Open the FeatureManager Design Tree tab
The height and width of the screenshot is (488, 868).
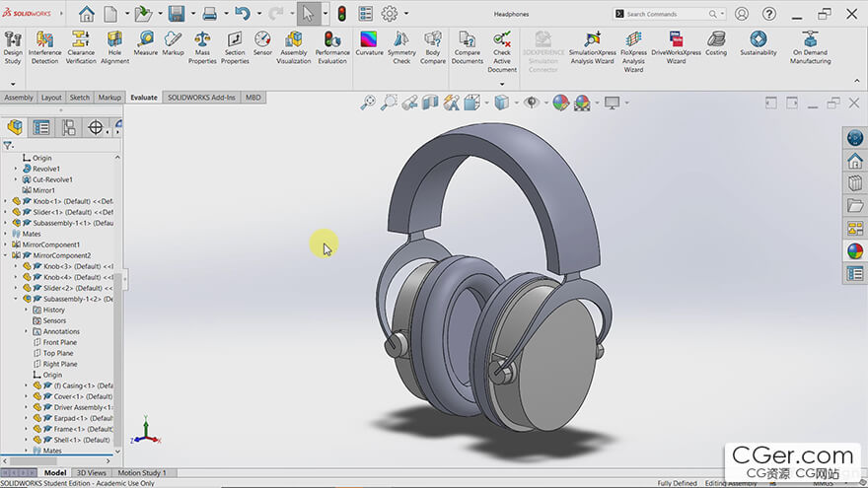click(x=15, y=127)
